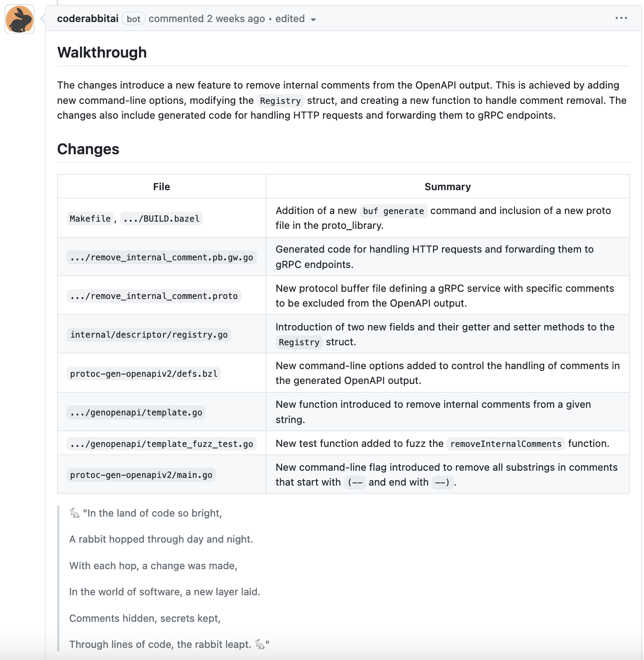Select the protoc-gen-openapiv2/main.go file entry
This screenshot has height=660, width=644.
pos(141,475)
